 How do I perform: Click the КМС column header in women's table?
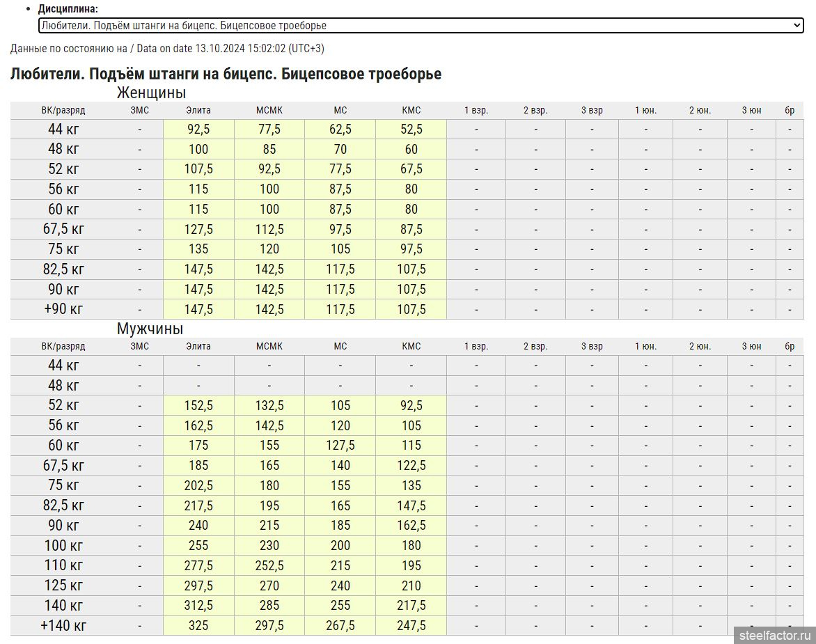[411, 110]
